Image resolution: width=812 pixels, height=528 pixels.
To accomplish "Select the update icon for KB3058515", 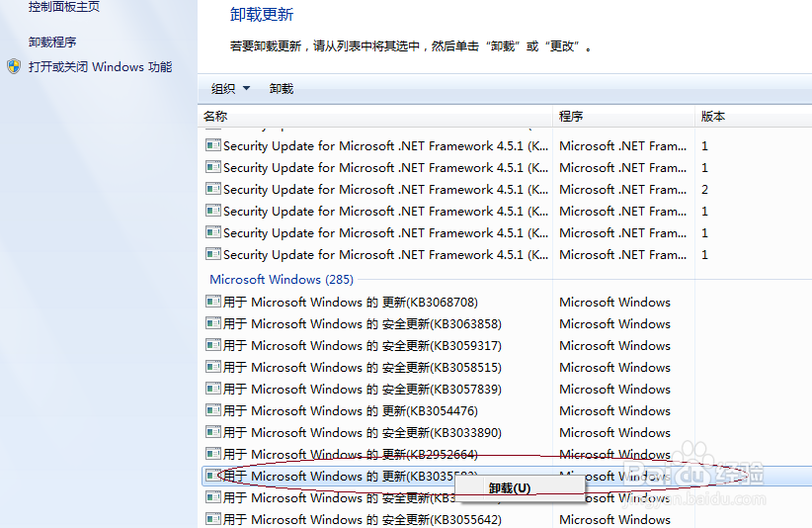I will coord(213,367).
